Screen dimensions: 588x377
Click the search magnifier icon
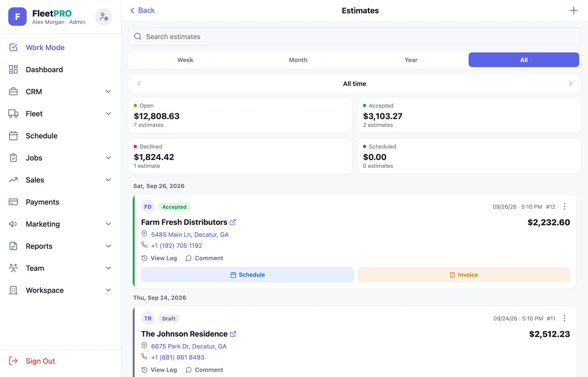click(138, 36)
